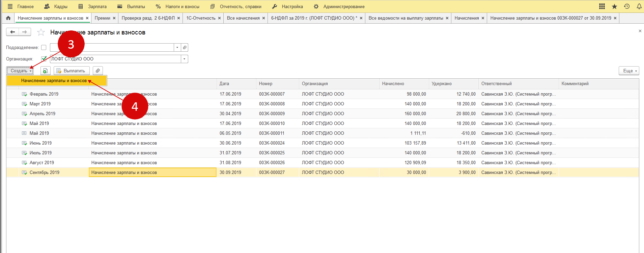This screenshot has width=644, height=253.
Task: Sort by the Комментарий column header
Action: (598, 84)
